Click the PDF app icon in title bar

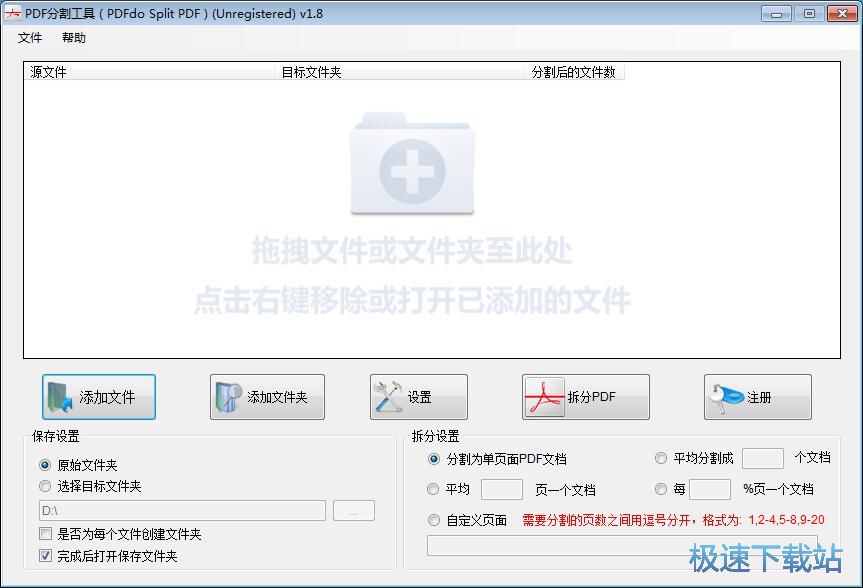pyautogui.click(x=13, y=14)
